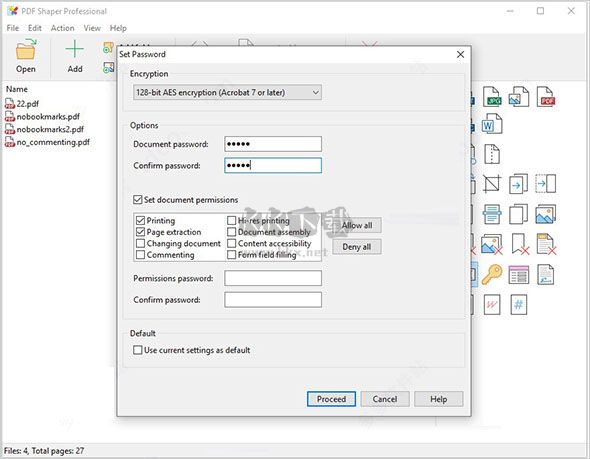The width and height of the screenshot is (590, 459).
Task: Close the Set Password dialog with X
Action: click(461, 55)
